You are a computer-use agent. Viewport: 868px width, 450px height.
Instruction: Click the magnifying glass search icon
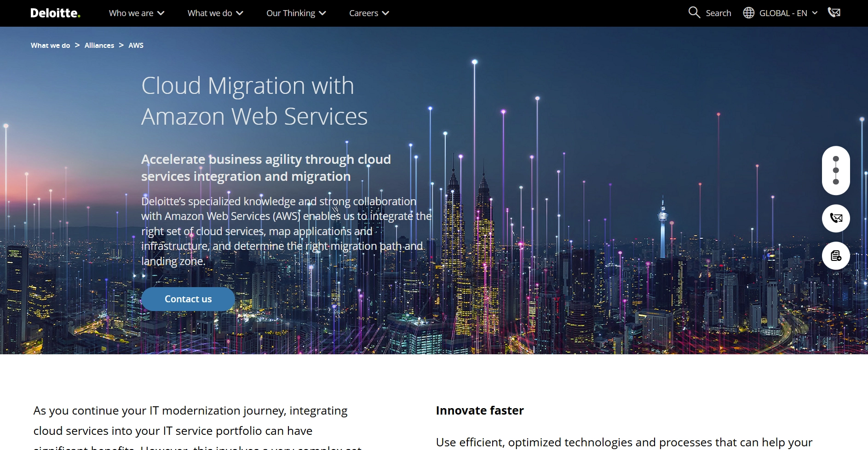pyautogui.click(x=694, y=12)
